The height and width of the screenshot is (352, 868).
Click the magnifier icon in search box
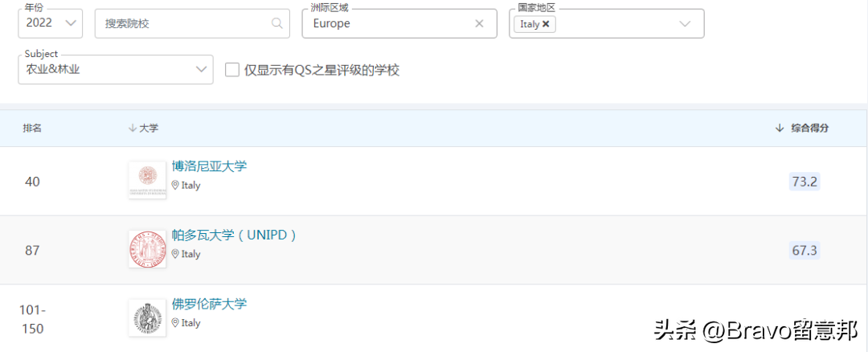pyautogui.click(x=276, y=23)
